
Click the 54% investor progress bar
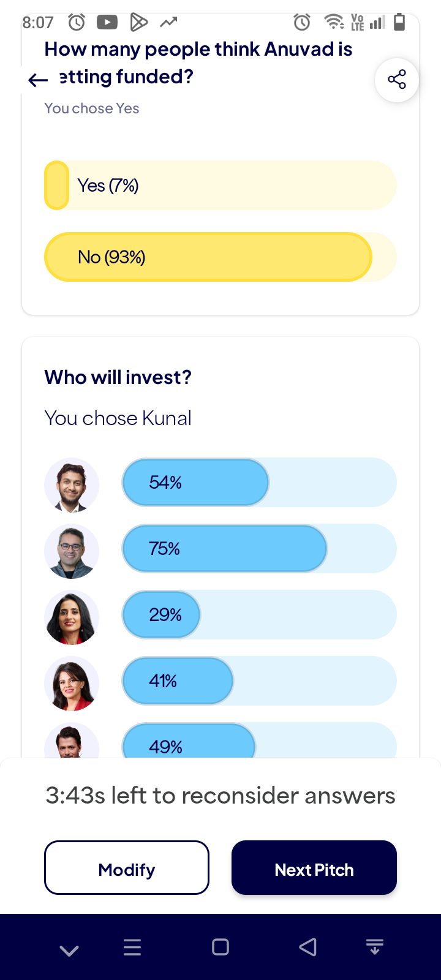[x=259, y=483]
